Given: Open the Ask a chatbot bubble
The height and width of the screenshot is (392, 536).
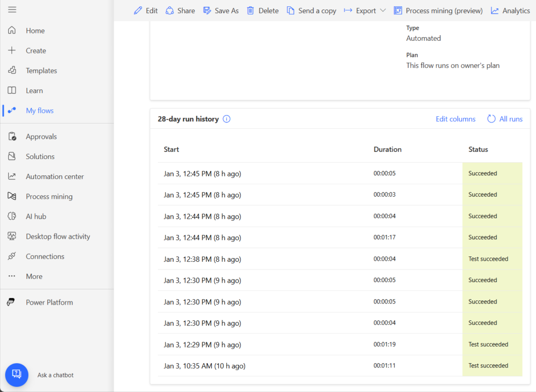Looking at the screenshot, I should coord(17,375).
